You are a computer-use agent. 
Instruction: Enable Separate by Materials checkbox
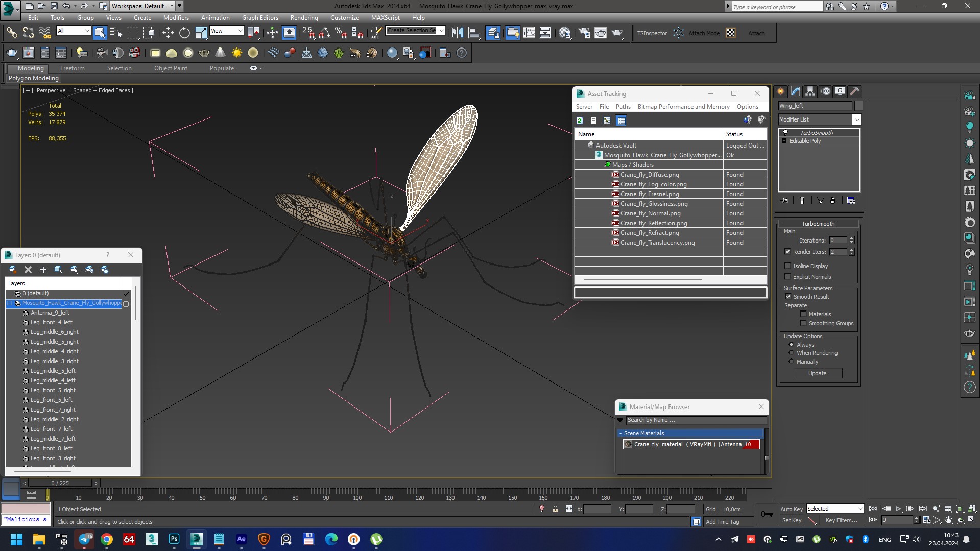point(803,314)
